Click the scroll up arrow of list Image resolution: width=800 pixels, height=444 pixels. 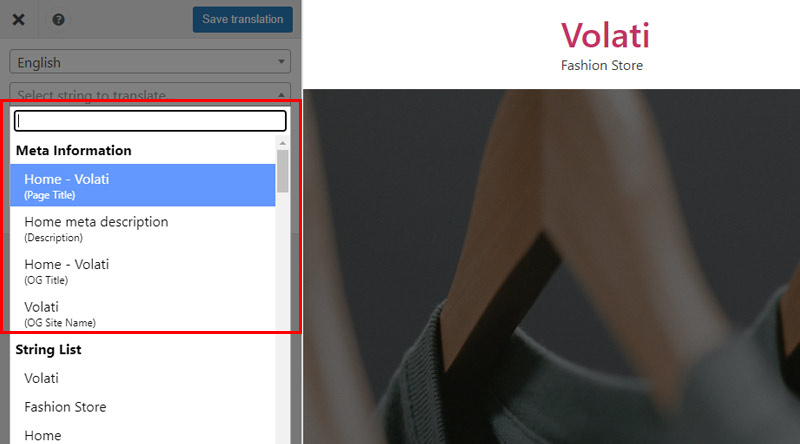pos(283,143)
